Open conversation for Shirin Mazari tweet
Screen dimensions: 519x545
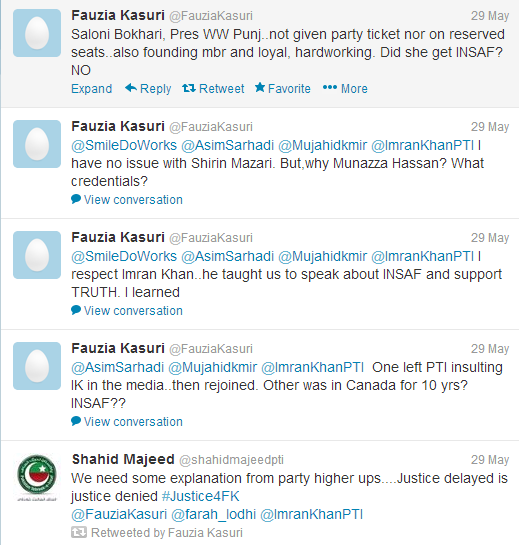click(x=133, y=200)
